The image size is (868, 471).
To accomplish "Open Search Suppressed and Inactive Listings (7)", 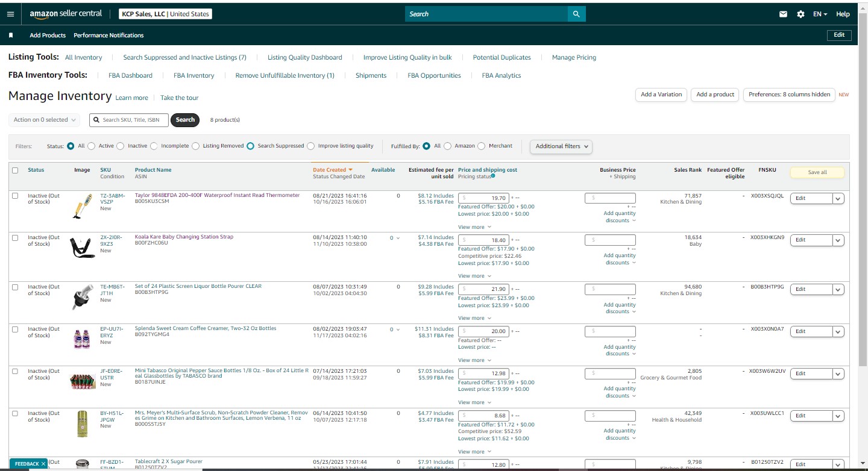I will pyautogui.click(x=184, y=57).
